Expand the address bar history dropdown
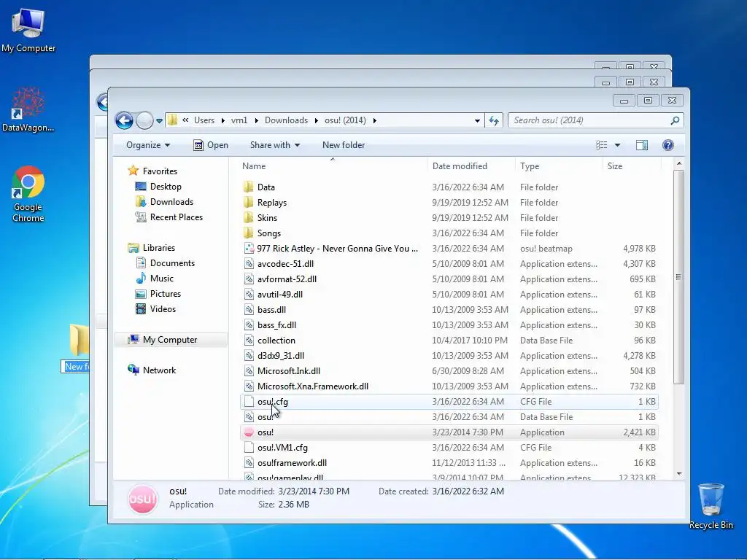This screenshot has width=747, height=560. (477, 121)
